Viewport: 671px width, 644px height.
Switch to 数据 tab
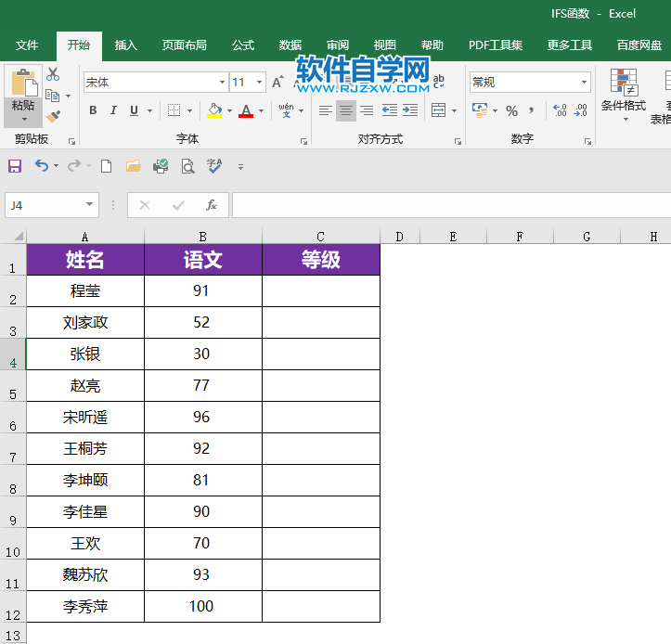tap(290, 45)
